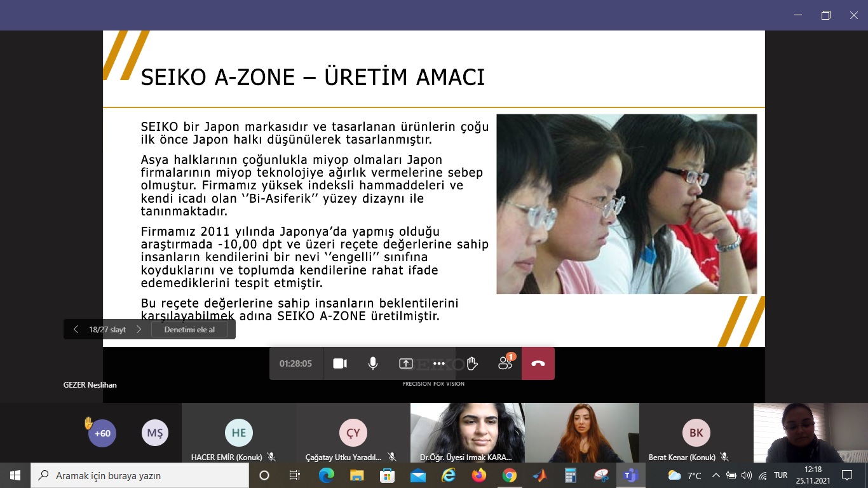Launch Google Chrome from the taskbar
Viewport: 868px width, 488px height.
pos(510,475)
